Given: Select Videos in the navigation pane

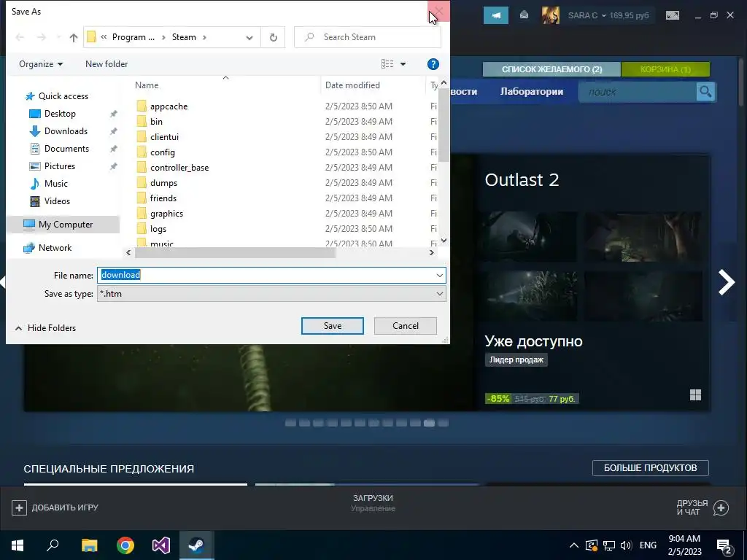Looking at the screenshot, I should tap(57, 201).
